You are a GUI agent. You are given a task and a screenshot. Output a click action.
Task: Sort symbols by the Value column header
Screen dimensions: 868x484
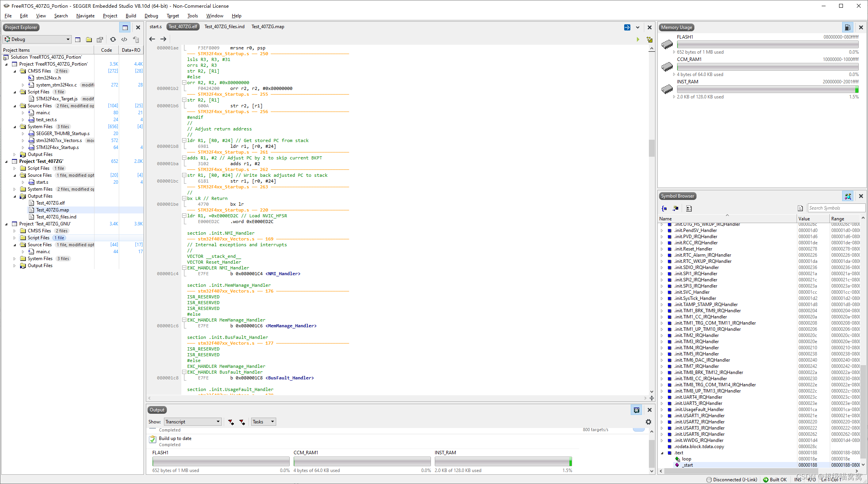click(x=813, y=218)
